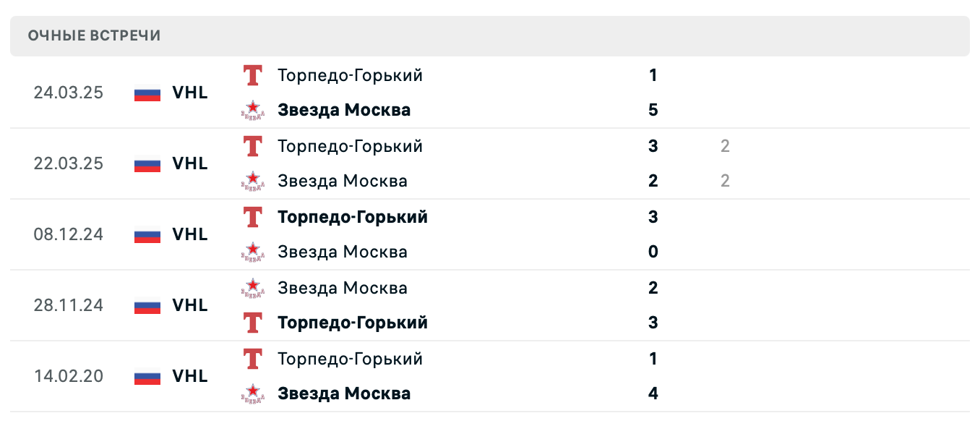This screenshot has height=421, width=980.
Task: Click the Russian flag beside the 24.03.25 date
Action: (146, 93)
